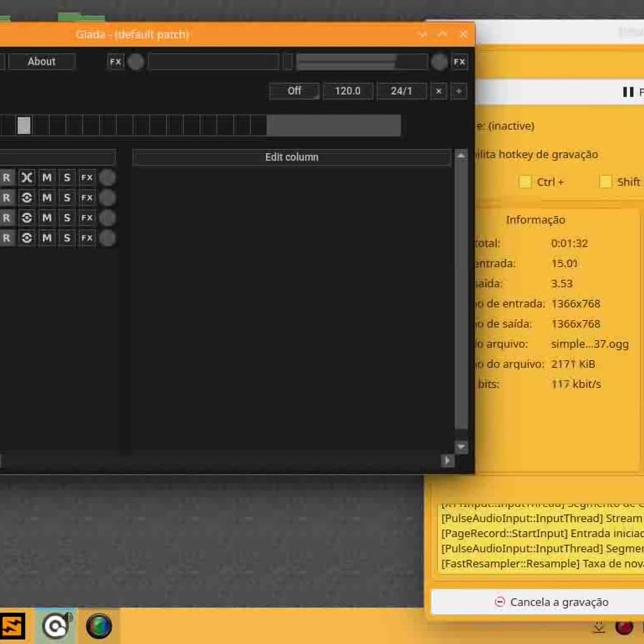
Task: Click the Edit column button
Action: (x=292, y=157)
